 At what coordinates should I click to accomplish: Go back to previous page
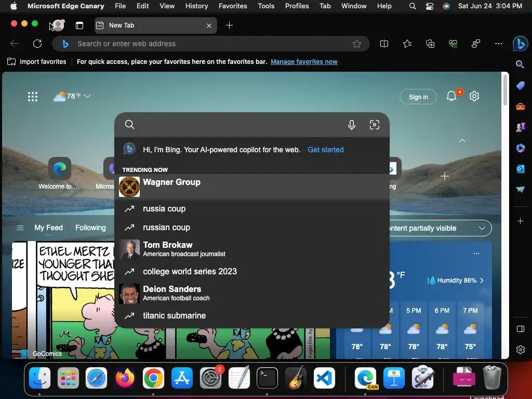click(x=14, y=44)
